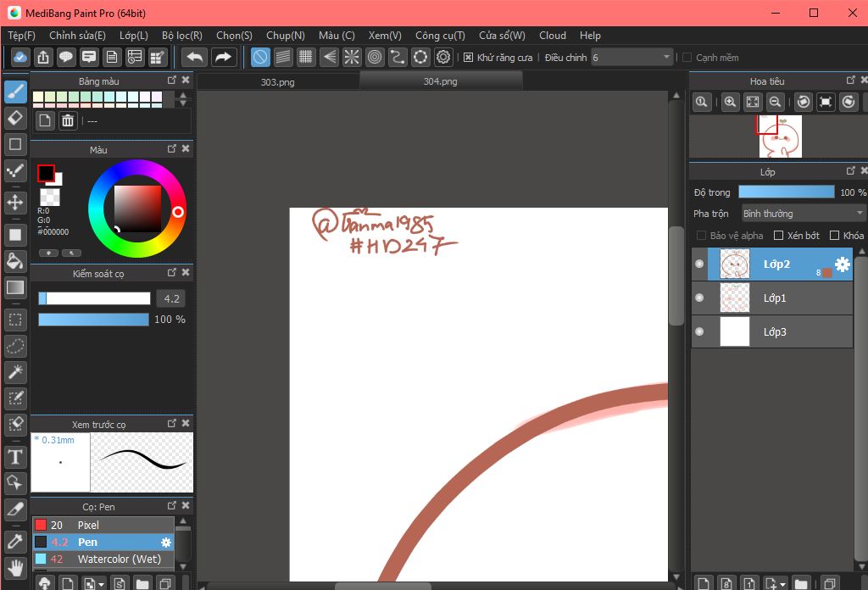Select the Gradient tool
This screenshot has width=868, height=590.
pos(15,287)
